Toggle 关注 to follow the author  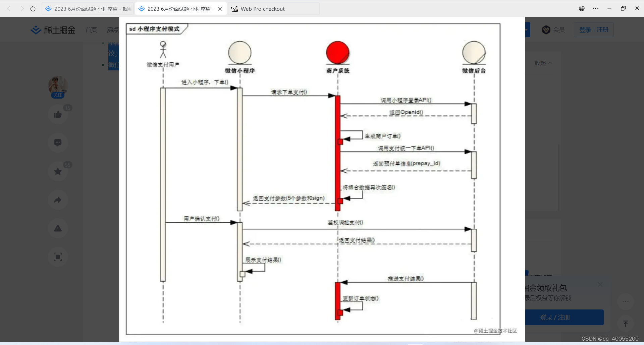pyautogui.click(x=57, y=95)
